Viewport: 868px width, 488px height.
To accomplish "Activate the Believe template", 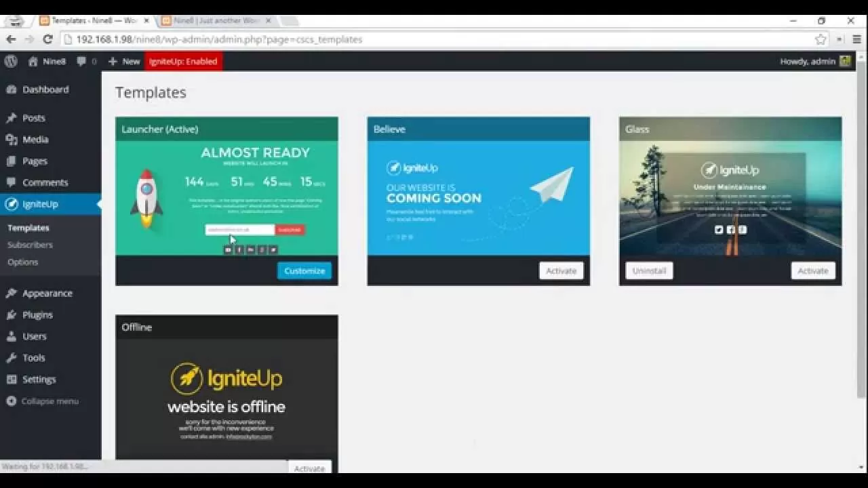I will (x=561, y=270).
